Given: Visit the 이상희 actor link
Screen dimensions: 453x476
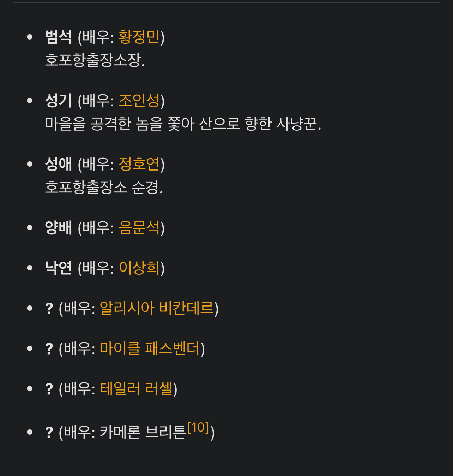Looking at the screenshot, I should (x=139, y=268).
